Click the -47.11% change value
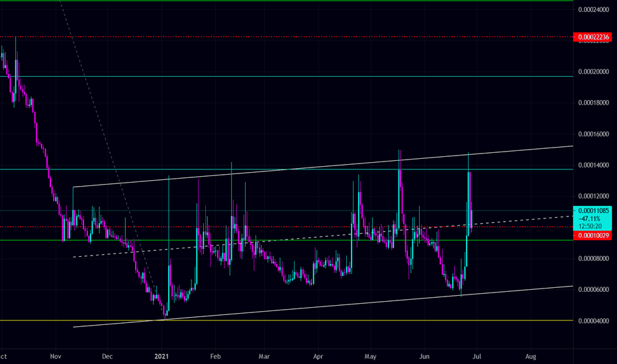This screenshot has height=364, width=617. [x=589, y=219]
